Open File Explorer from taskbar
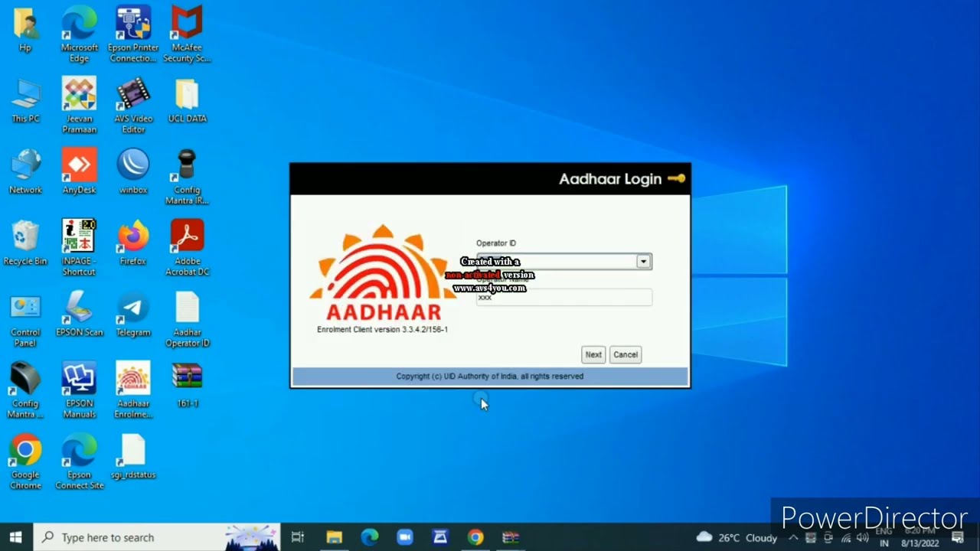Screen dimensions: 980x551 (334, 537)
